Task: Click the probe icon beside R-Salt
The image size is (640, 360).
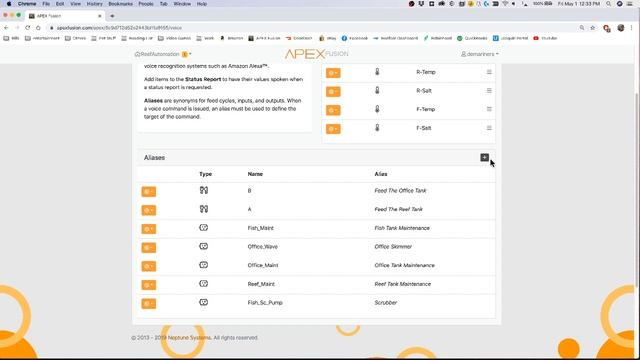Action: coord(377,90)
